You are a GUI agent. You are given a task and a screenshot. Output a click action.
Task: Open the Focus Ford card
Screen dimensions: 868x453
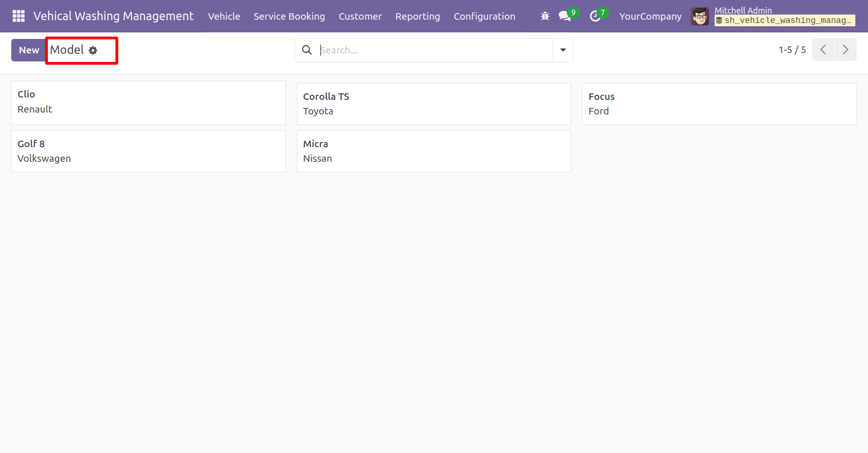[x=719, y=104]
